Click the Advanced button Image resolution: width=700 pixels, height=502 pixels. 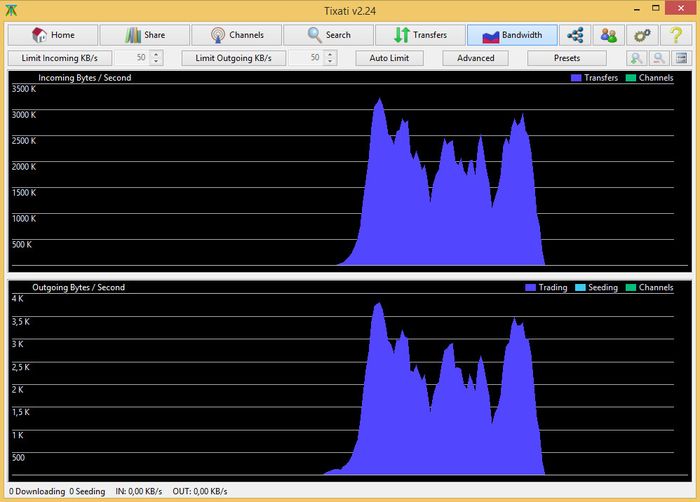click(x=476, y=58)
